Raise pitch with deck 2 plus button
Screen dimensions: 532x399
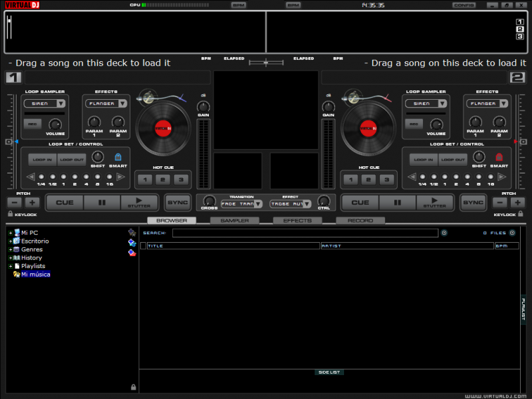(518, 203)
